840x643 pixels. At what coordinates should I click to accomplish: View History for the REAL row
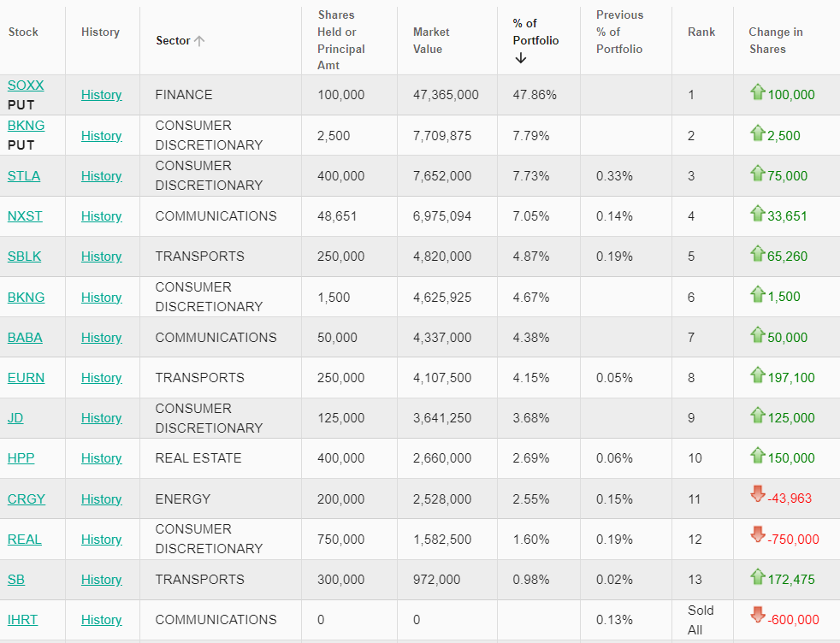click(101, 540)
